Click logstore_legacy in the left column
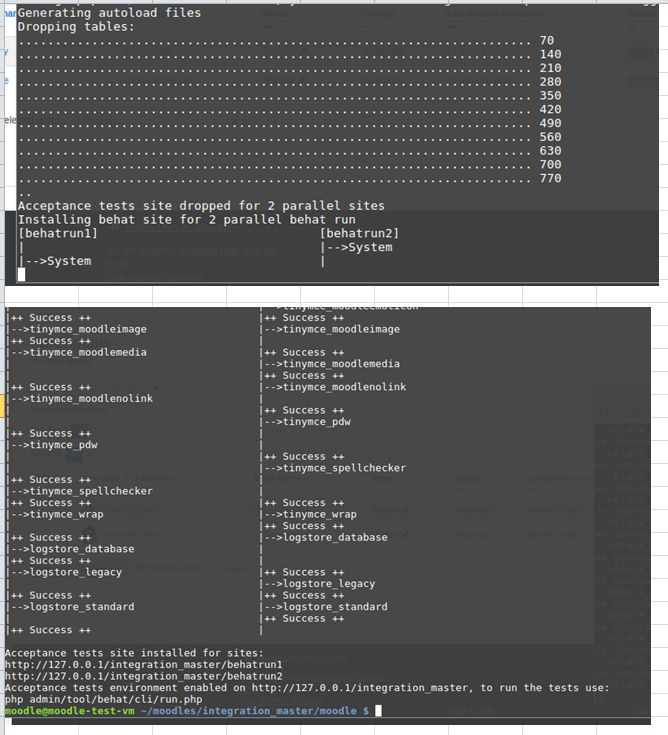 coord(75,572)
